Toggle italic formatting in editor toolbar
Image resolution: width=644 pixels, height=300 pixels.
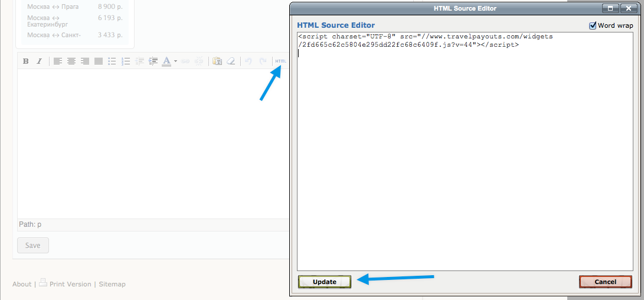pos(40,61)
